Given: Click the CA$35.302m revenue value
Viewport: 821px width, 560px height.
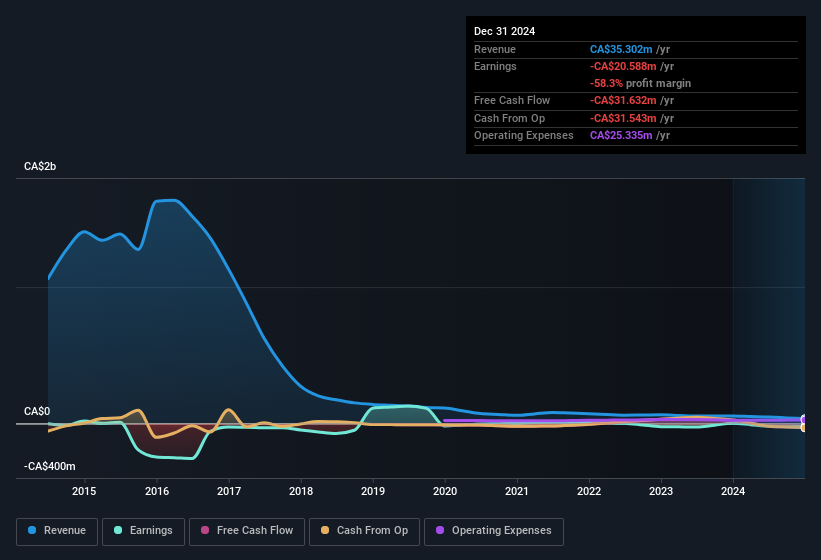Looking at the screenshot, I should point(621,49).
